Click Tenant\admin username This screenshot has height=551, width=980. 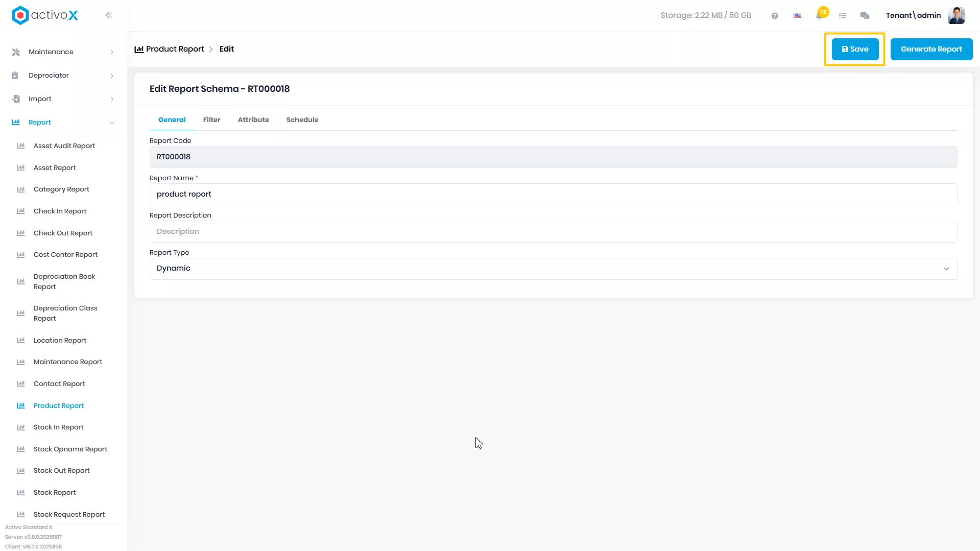coord(913,15)
